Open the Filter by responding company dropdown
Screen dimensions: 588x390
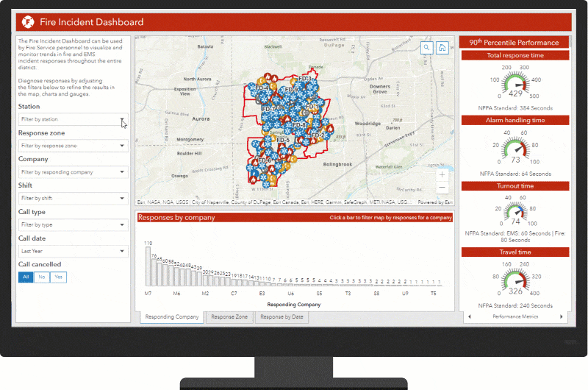(73, 172)
